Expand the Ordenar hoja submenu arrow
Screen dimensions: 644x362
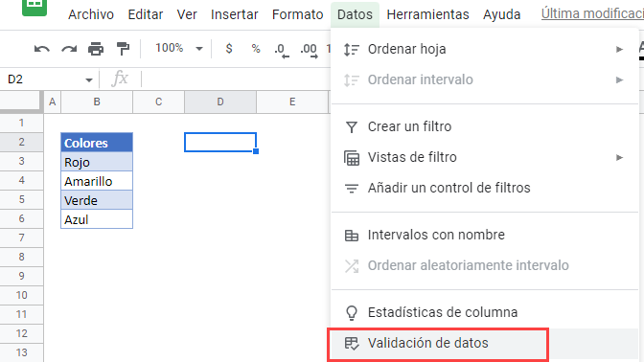[x=619, y=49]
